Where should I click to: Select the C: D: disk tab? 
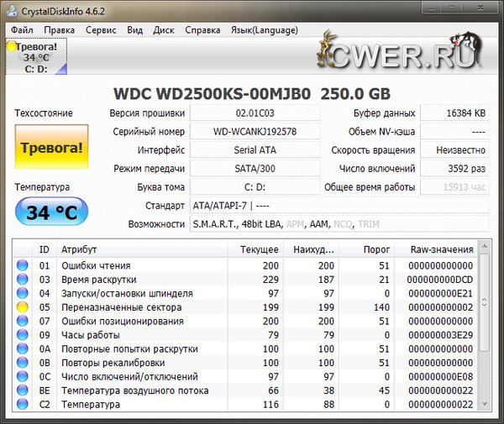click(x=36, y=69)
